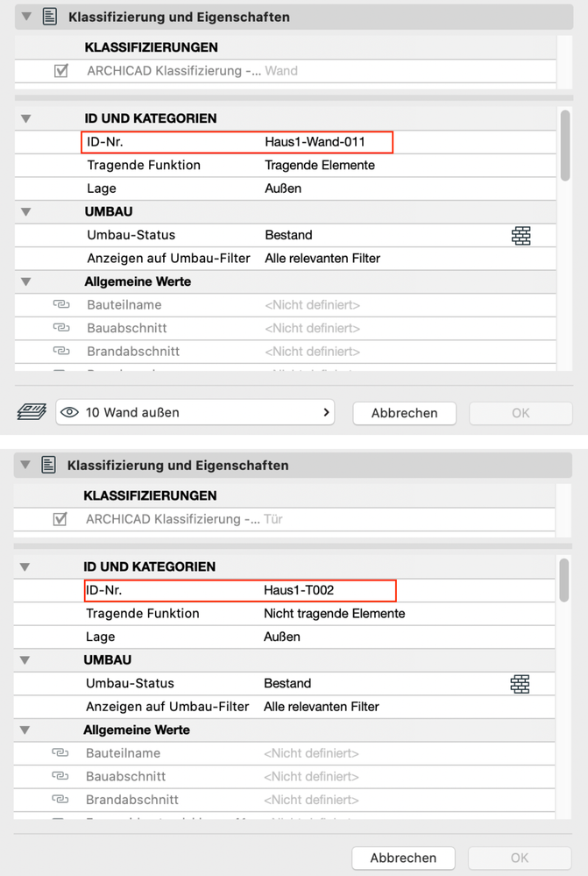Collapse the Allgemeine Werte section in the Tür panel
The height and width of the screenshot is (876, 588).
point(25,730)
